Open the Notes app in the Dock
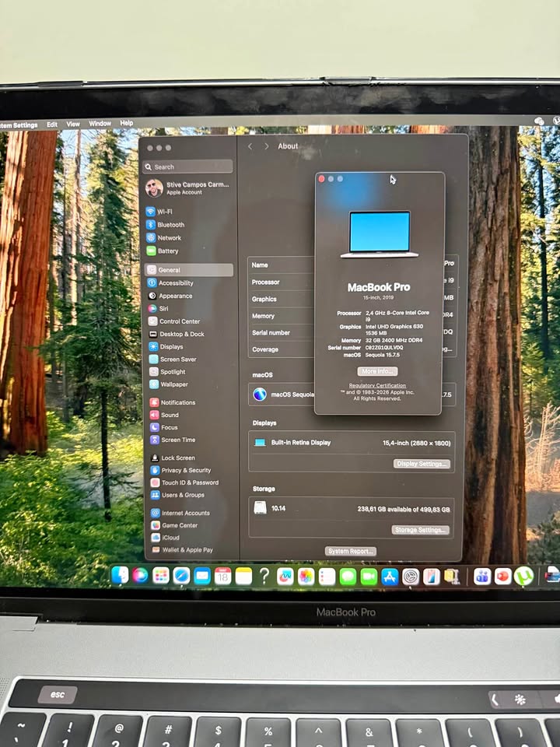 point(243,577)
